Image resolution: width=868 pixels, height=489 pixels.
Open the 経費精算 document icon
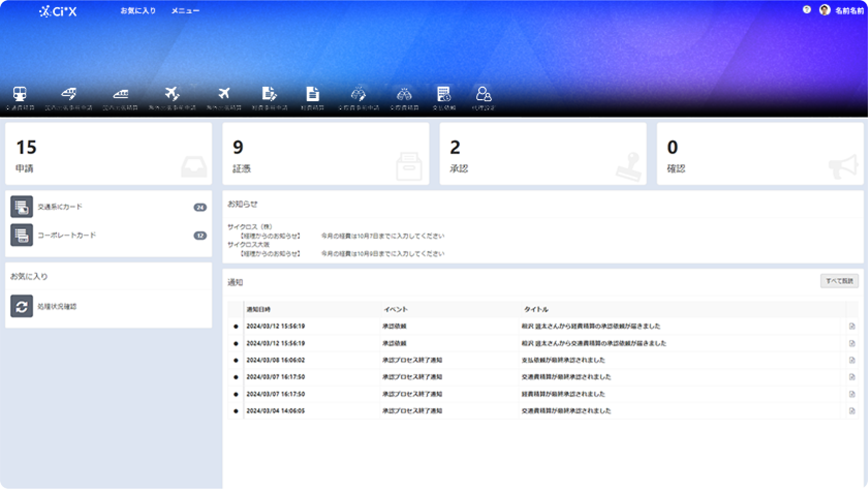coord(312,95)
